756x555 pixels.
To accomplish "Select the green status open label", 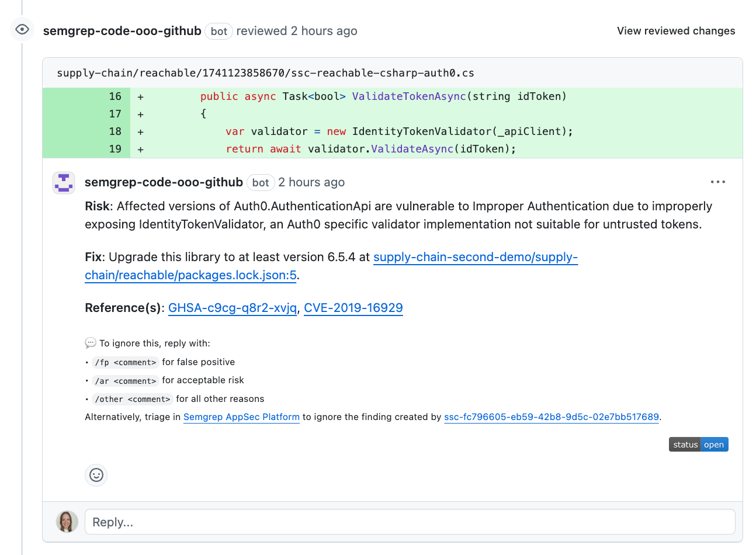I will pyautogui.click(x=713, y=444).
